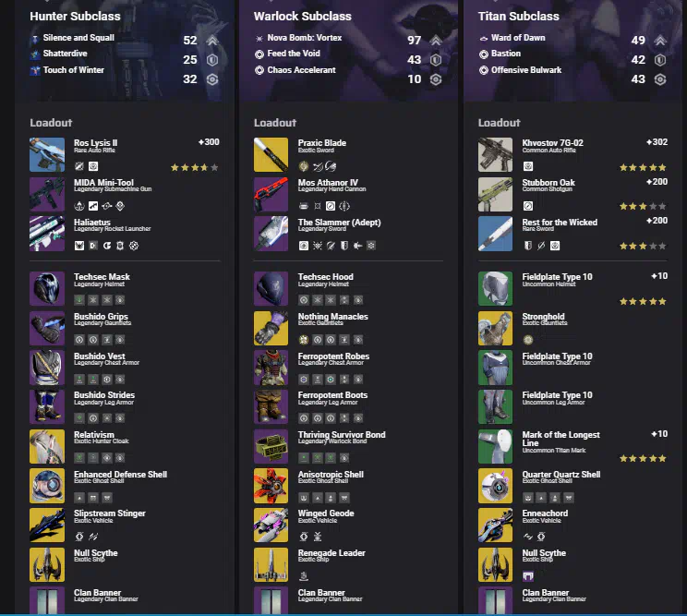Click the Mos Athanor IV hand cannon icon
The width and height of the screenshot is (687, 616).
[271, 194]
